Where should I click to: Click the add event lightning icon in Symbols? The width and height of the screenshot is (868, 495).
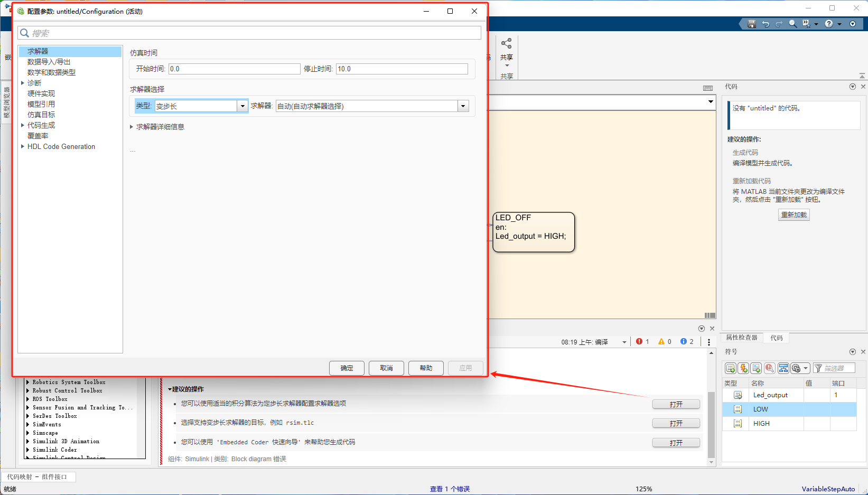point(743,368)
